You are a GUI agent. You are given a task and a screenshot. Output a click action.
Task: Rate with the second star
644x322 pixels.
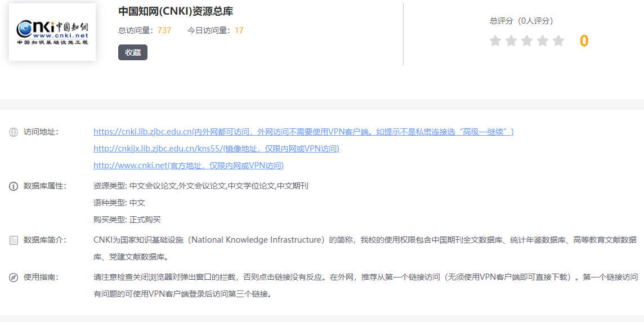click(x=511, y=41)
